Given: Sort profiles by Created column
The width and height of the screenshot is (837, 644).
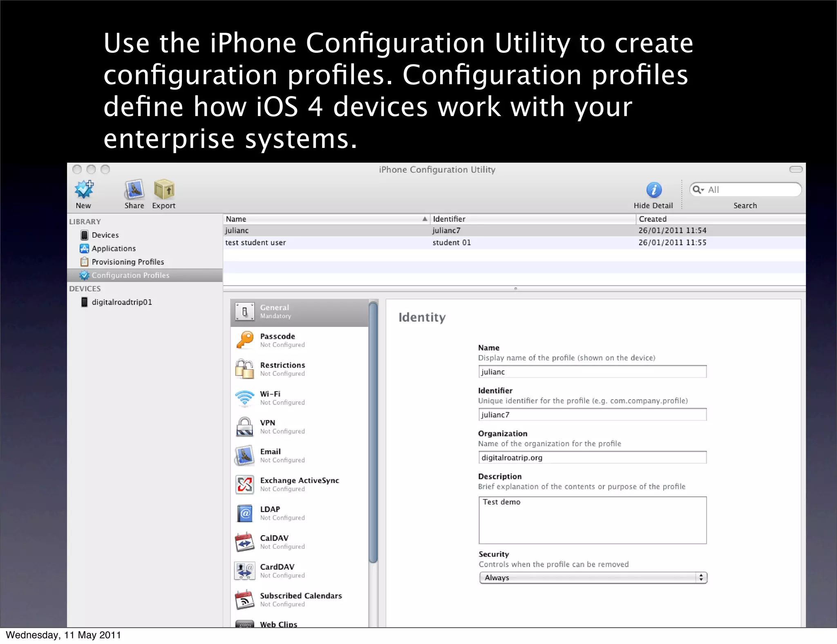Looking at the screenshot, I should click(x=721, y=219).
